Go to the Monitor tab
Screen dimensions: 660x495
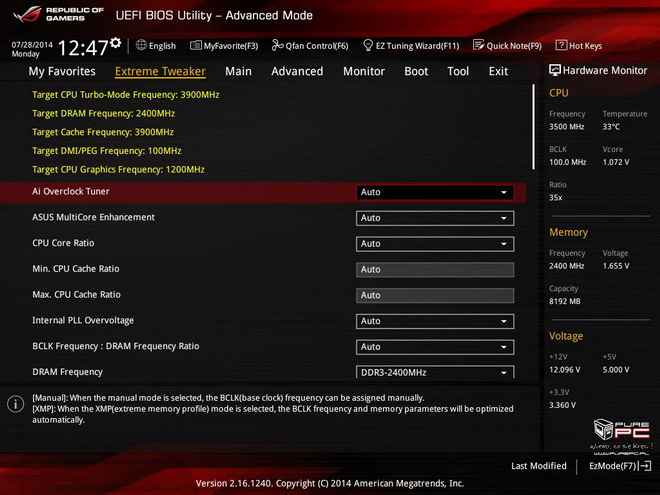coord(364,71)
